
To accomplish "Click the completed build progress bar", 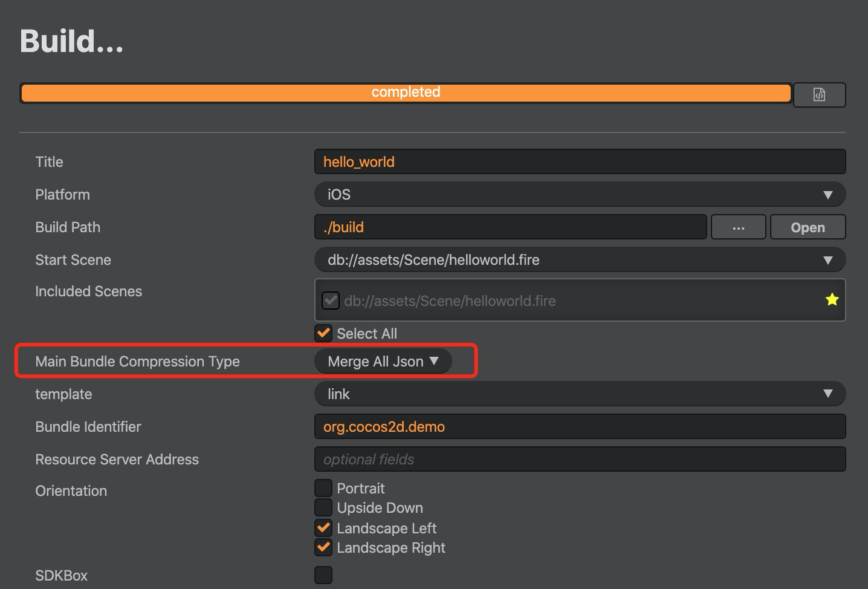I will [x=406, y=93].
